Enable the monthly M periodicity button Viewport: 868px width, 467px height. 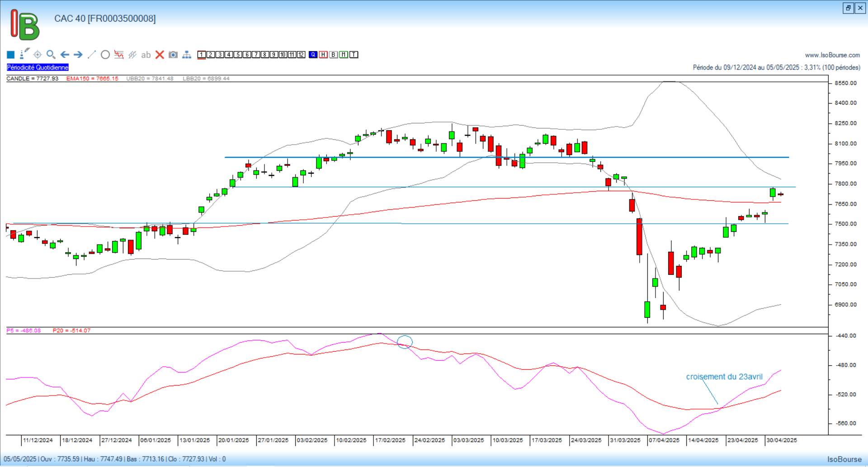pos(344,55)
